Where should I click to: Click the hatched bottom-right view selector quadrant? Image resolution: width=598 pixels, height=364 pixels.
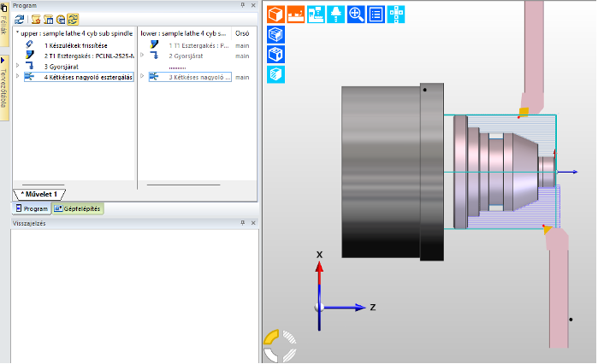289,355
